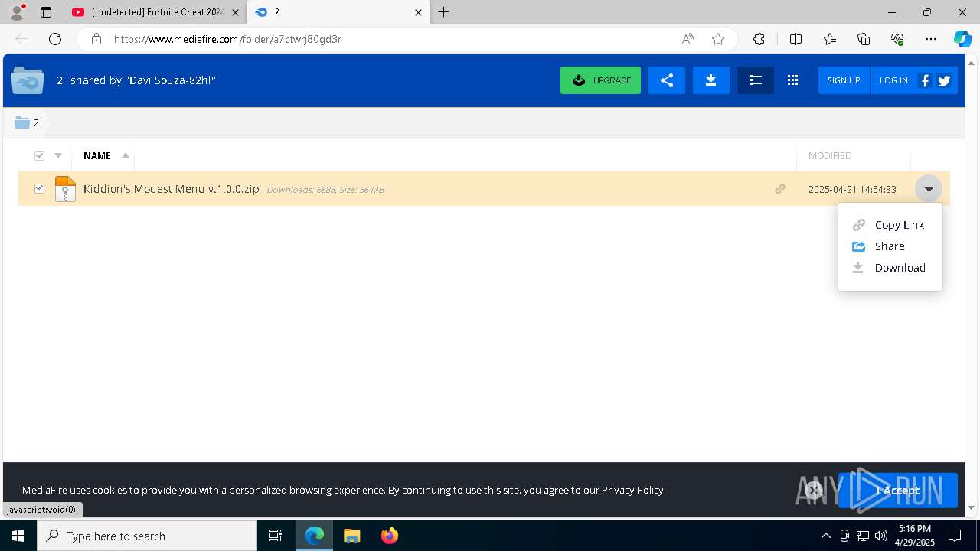
Task: Dismiss the cookie banner with the X icon
Action: tap(814, 490)
